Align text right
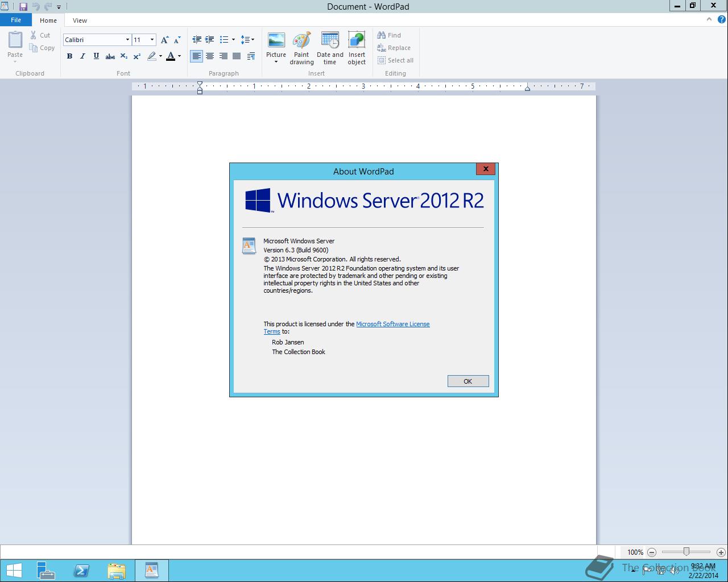The image size is (728, 582). pyautogui.click(x=224, y=56)
